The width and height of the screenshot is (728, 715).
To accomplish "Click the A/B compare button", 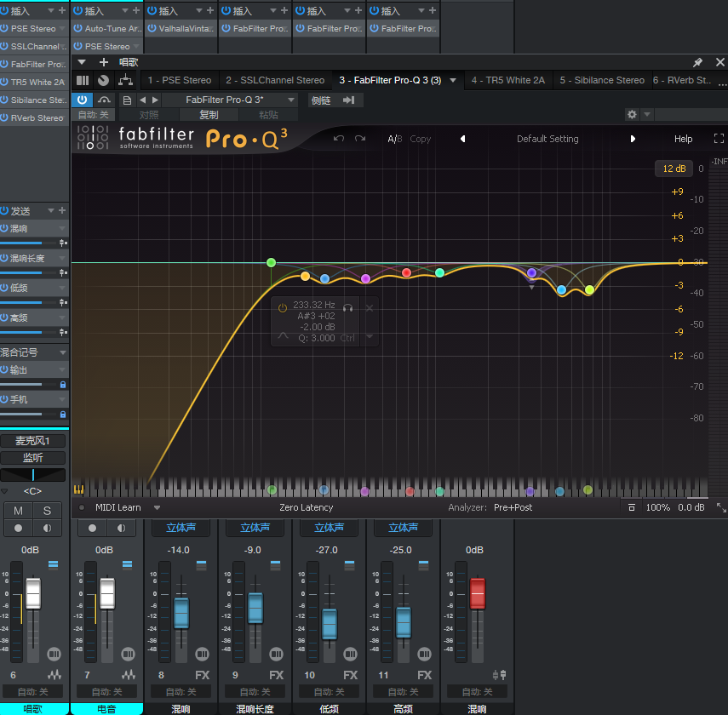I will click(394, 139).
